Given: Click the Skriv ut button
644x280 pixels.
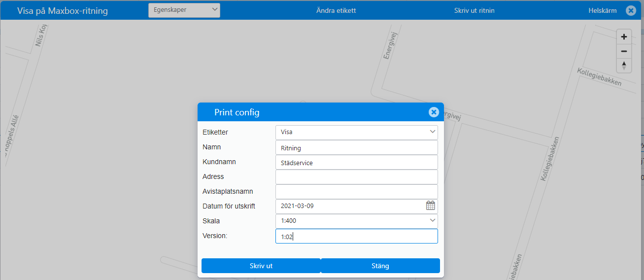Looking at the screenshot, I should [x=261, y=266].
